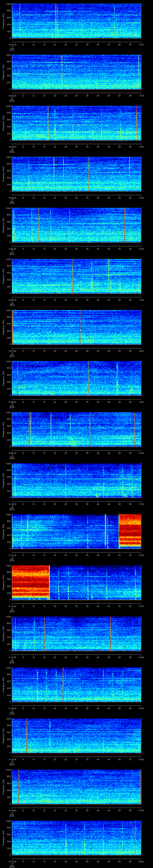The width and height of the screenshot is (153, 868).
Task: Select the '4:14:00' start time label
Action: pyautogui.click(x=12, y=708)
